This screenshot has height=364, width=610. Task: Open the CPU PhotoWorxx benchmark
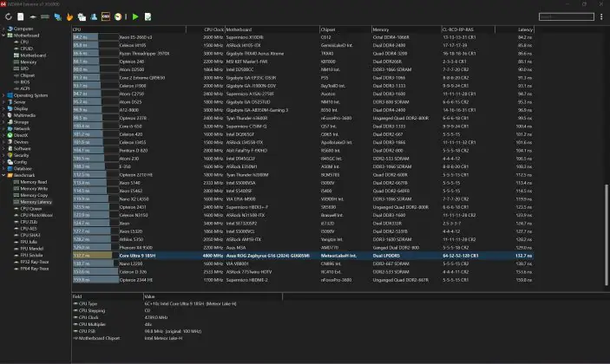pos(36,215)
